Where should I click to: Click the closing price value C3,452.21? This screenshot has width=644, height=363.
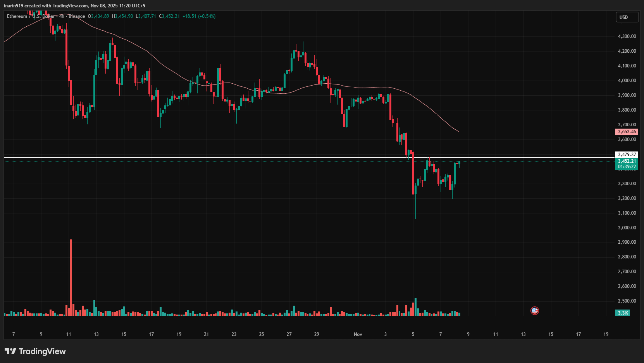pyautogui.click(x=169, y=16)
